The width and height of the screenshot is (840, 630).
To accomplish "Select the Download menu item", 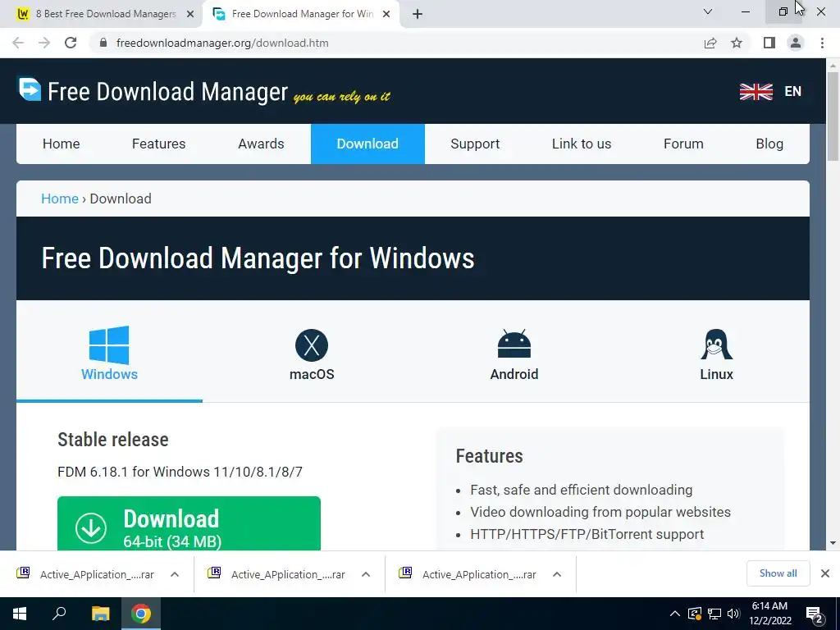I will (x=367, y=144).
